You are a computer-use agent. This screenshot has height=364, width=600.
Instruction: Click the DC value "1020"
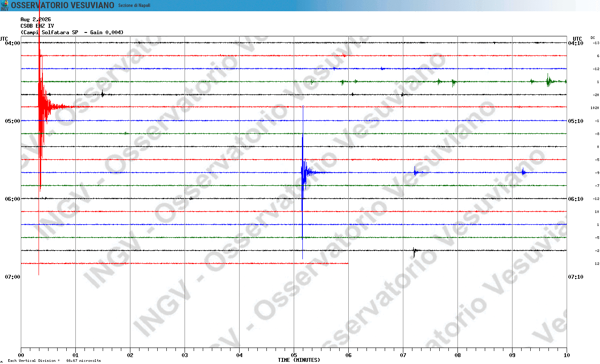595,108
